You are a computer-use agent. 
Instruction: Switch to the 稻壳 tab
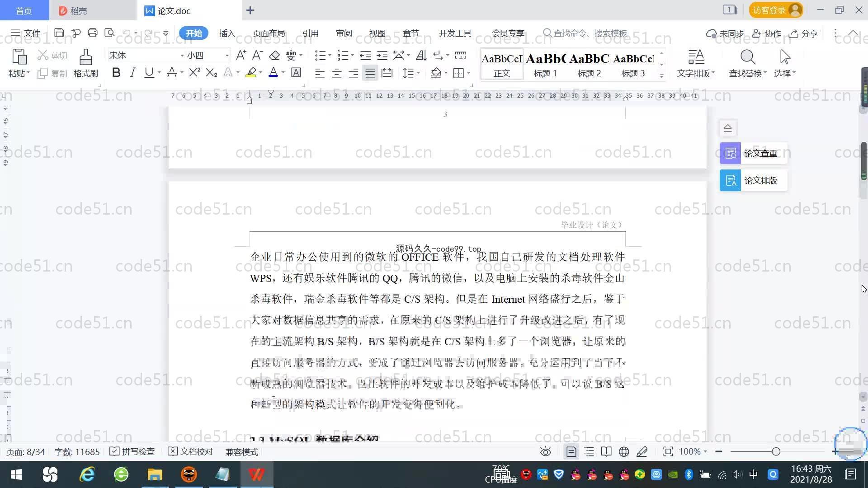tap(92, 10)
